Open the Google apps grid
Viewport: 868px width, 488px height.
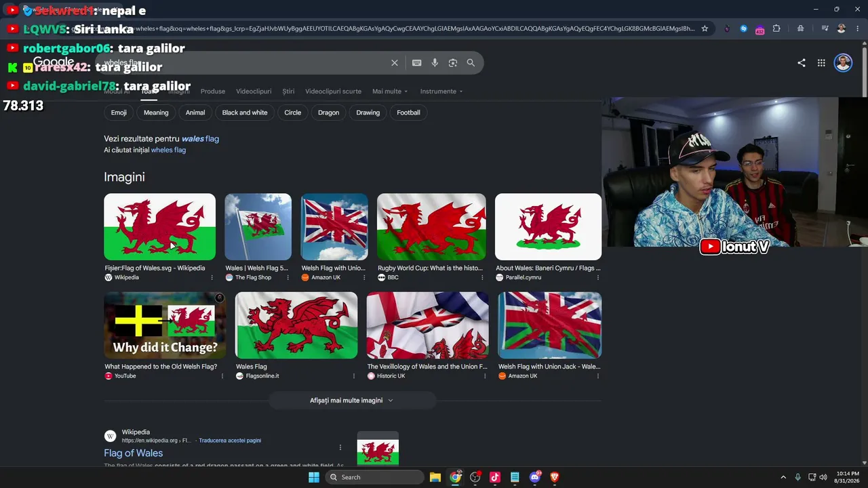(x=821, y=63)
